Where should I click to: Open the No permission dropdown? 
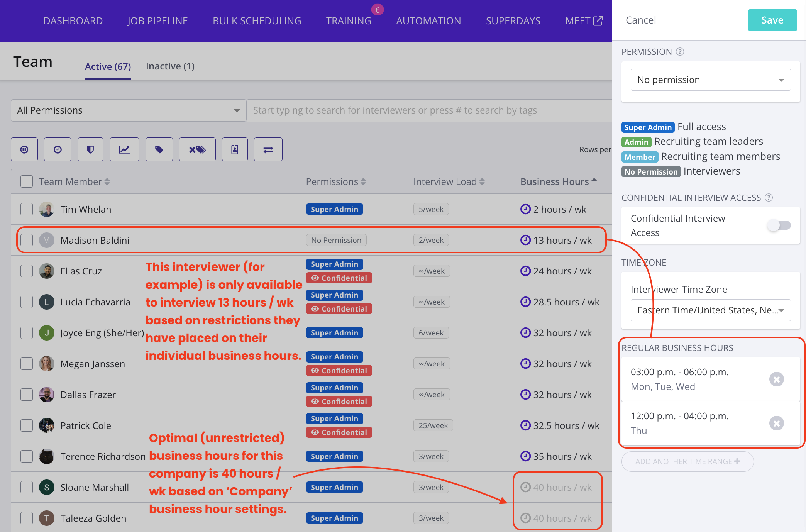point(710,80)
